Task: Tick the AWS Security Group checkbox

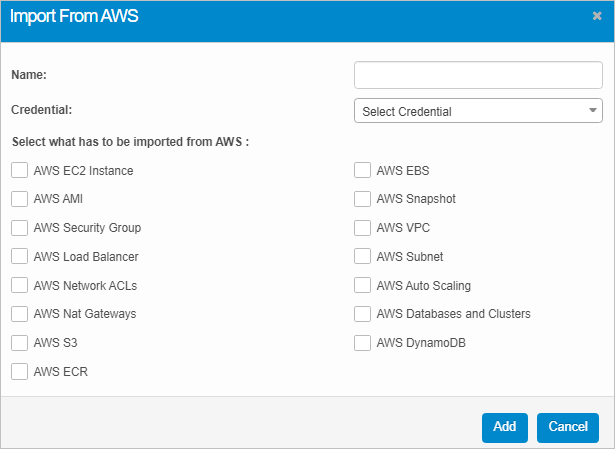Action: 20,228
